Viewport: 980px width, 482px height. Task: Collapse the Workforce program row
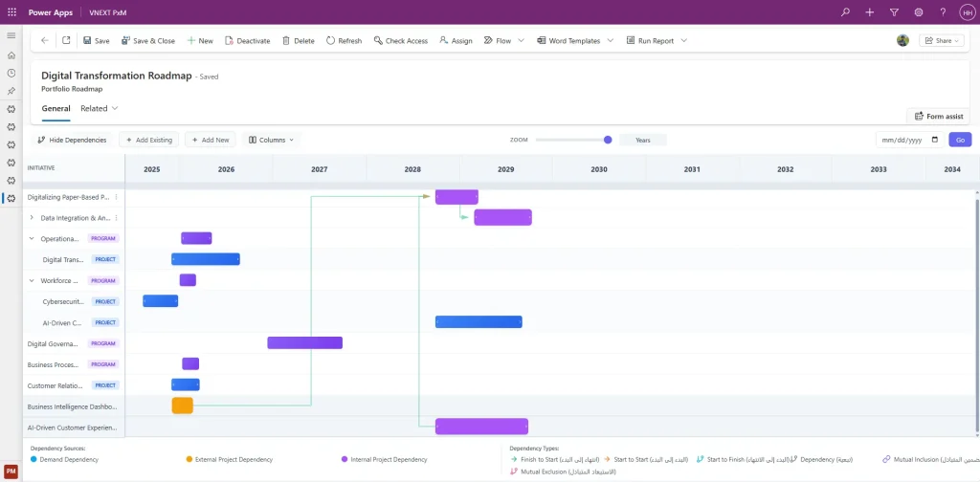click(32, 281)
